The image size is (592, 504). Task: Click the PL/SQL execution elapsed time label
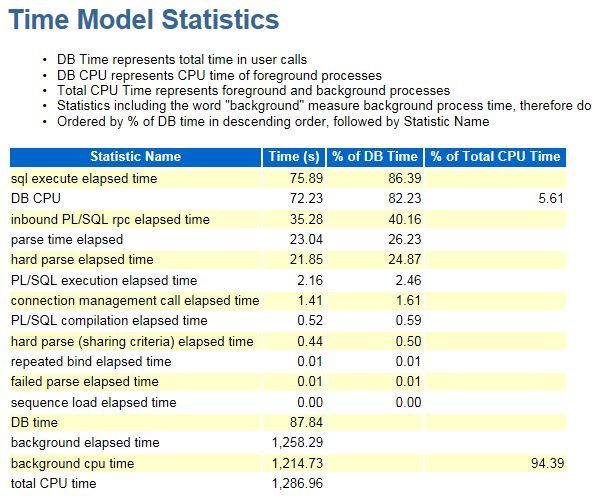104,281
